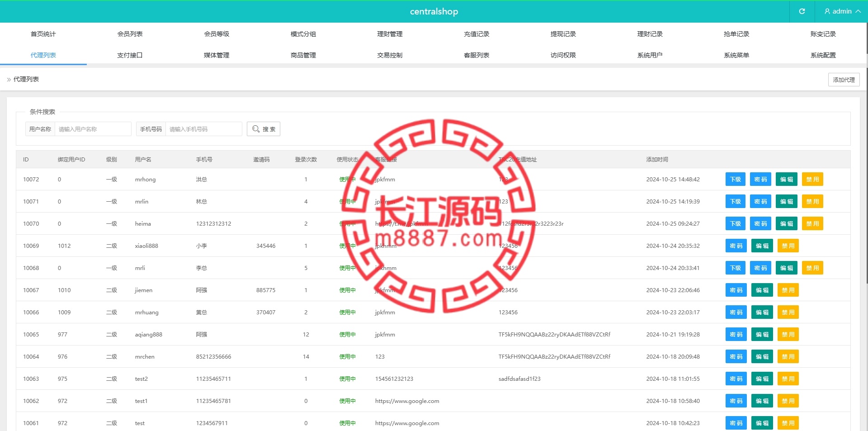Click 禁用 button for mrhuang
The width and height of the screenshot is (868, 431).
788,312
